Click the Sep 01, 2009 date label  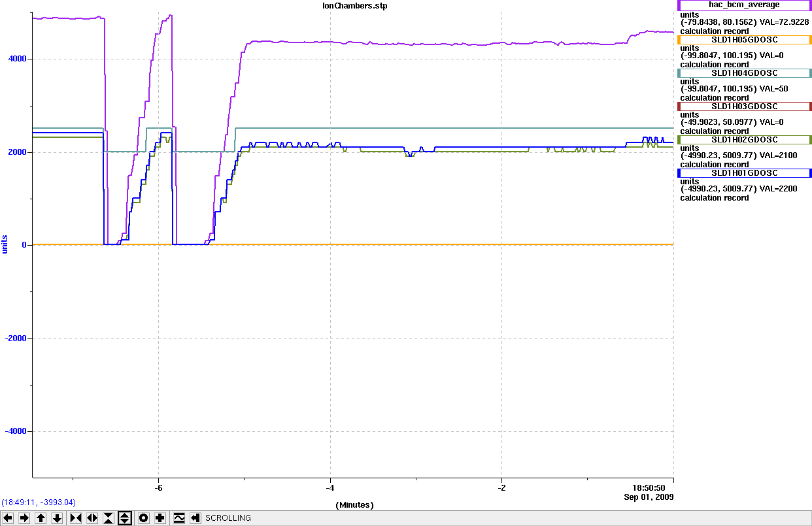click(648, 497)
